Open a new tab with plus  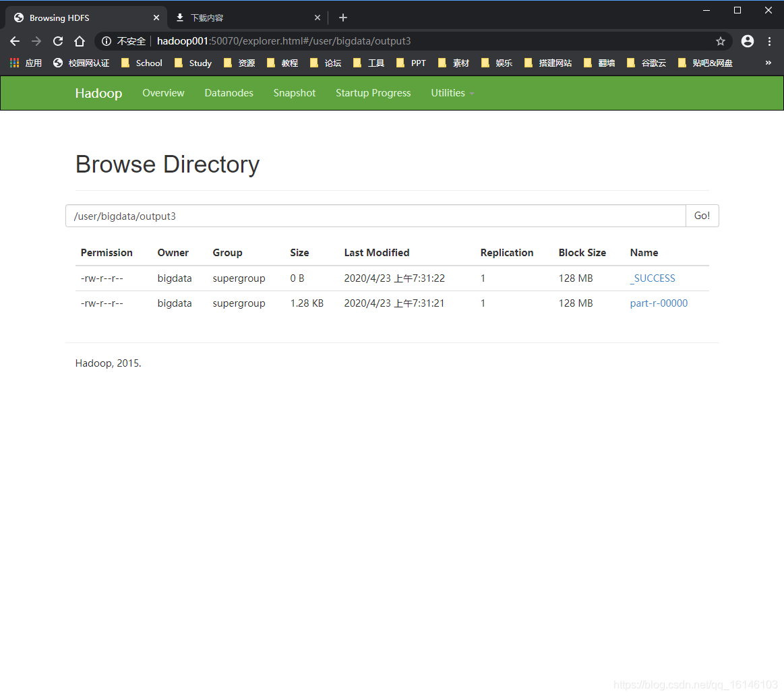coord(343,18)
